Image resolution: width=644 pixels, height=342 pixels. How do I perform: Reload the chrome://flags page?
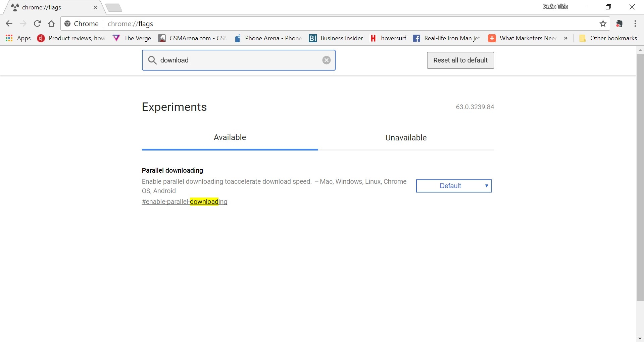click(37, 24)
